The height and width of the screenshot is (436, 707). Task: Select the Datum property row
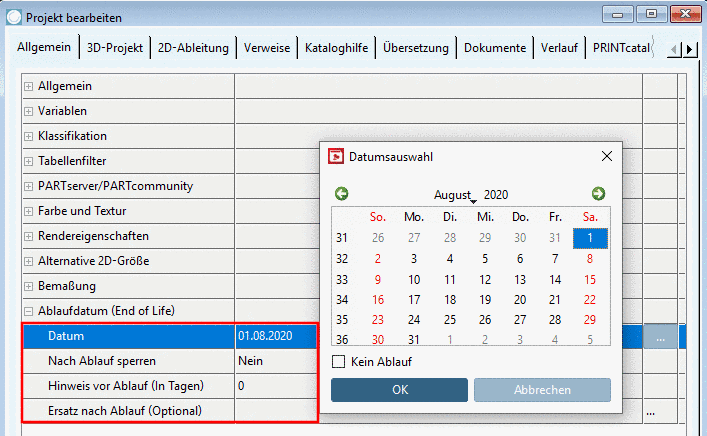coord(129,336)
